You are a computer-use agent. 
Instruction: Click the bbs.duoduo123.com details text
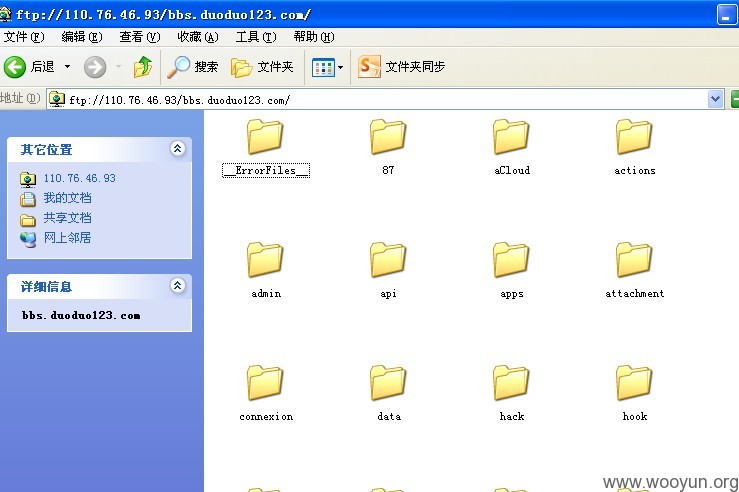coord(81,315)
